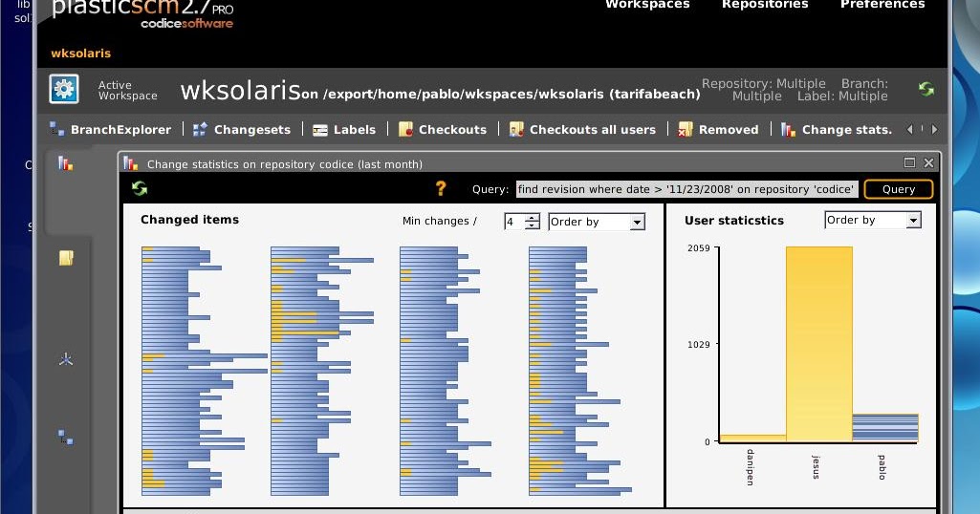The image size is (980, 514).
Task: Open Checkouts view
Action: point(443,129)
